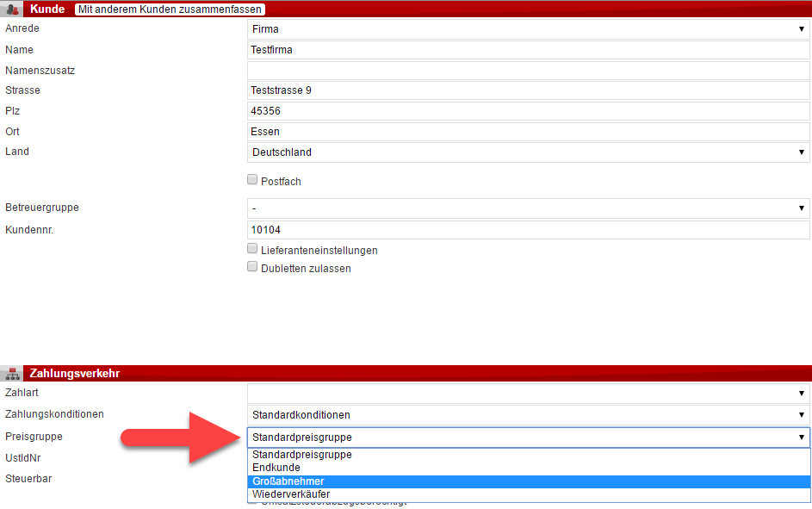The height and width of the screenshot is (509, 812).
Task: Click the Zahlungsverkehr section network icon
Action: tap(12, 374)
